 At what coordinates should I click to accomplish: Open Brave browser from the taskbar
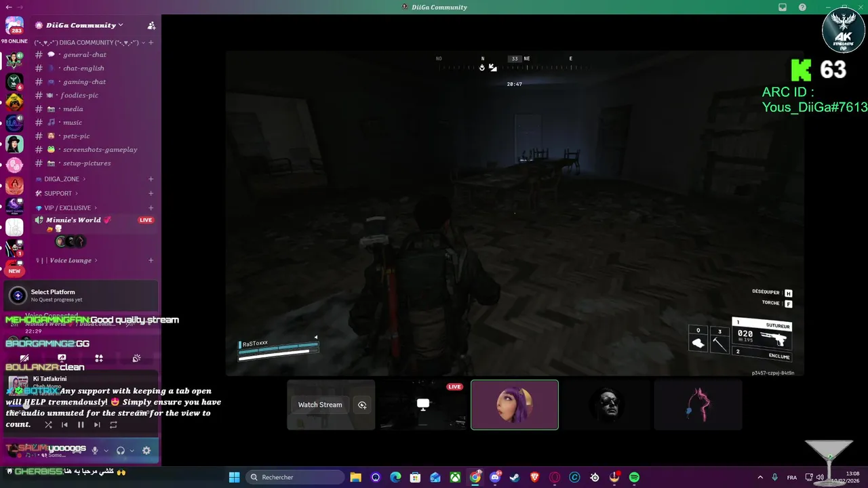click(535, 477)
